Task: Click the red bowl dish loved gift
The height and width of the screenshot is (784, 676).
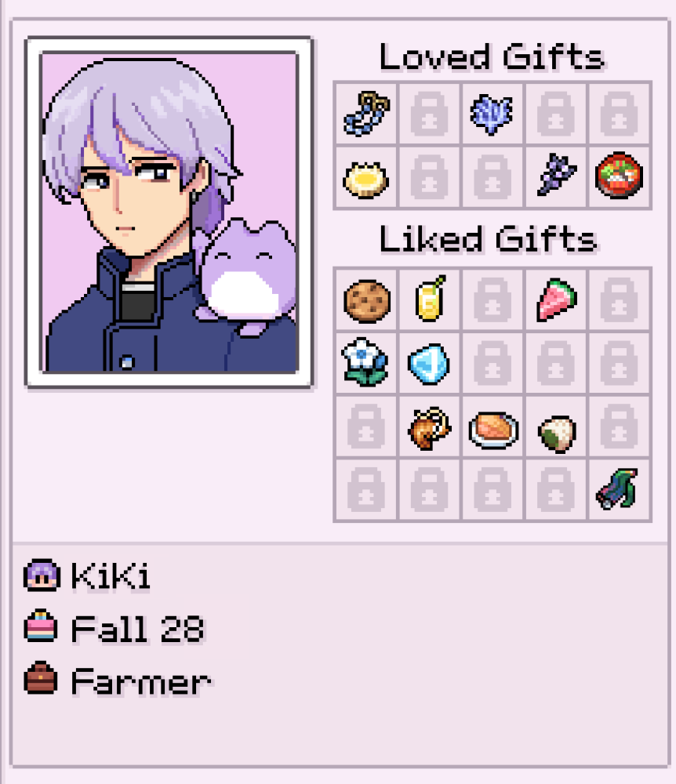Action: click(x=619, y=176)
